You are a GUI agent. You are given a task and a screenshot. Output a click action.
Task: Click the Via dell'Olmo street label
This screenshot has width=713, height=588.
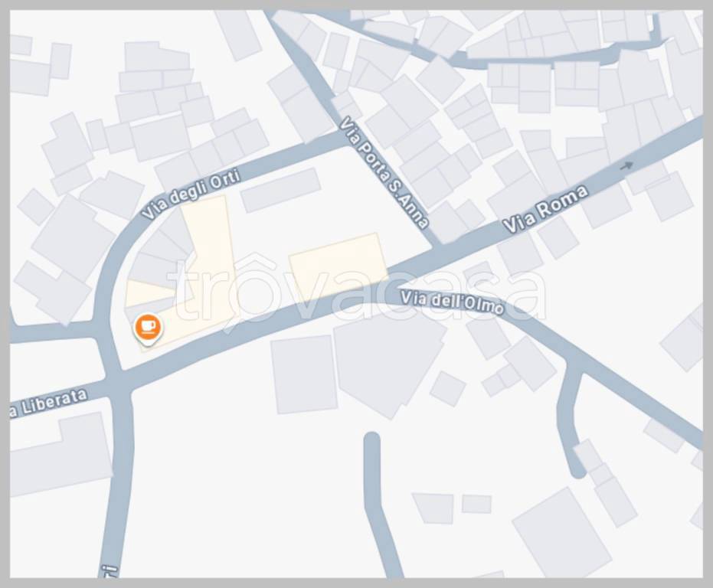coord(452,303)
